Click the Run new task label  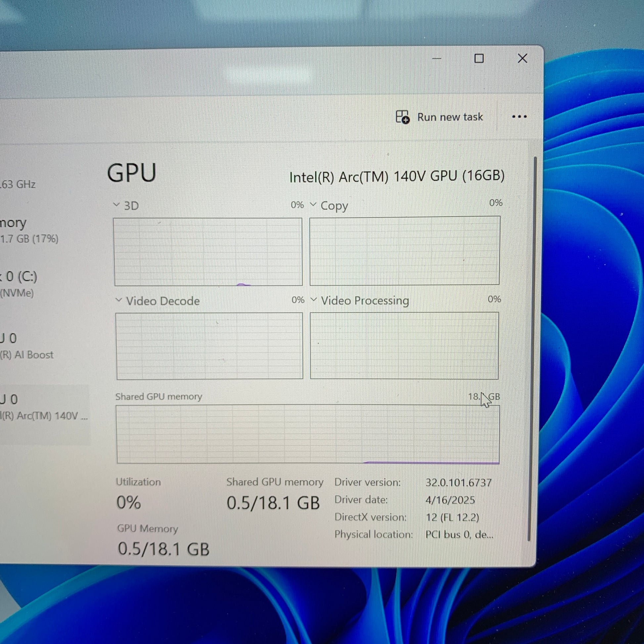(450, 117)
